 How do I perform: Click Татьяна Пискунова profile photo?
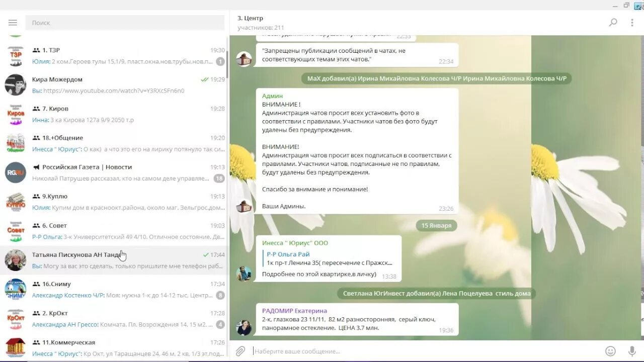[x=16, y=260]
